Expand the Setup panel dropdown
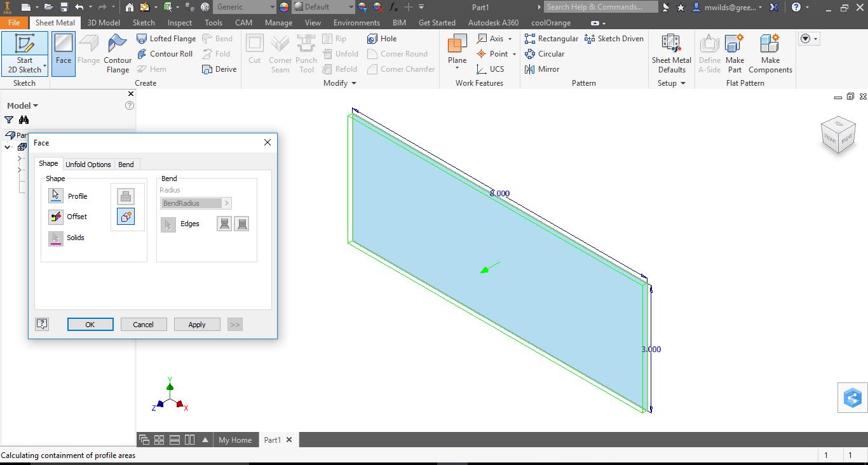Image resolution: width=868 pixels, height=465 pixels. pyautogui.click(x=682, y=83)
